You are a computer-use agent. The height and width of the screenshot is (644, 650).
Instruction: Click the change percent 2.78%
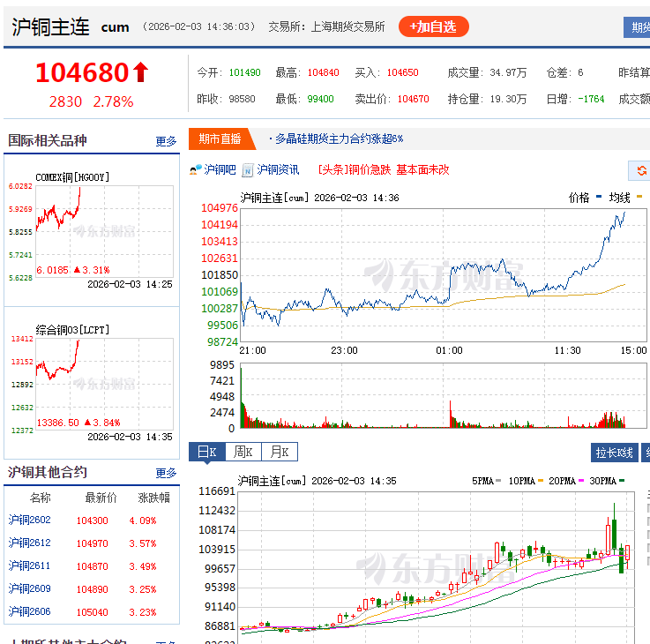(113, 101)
